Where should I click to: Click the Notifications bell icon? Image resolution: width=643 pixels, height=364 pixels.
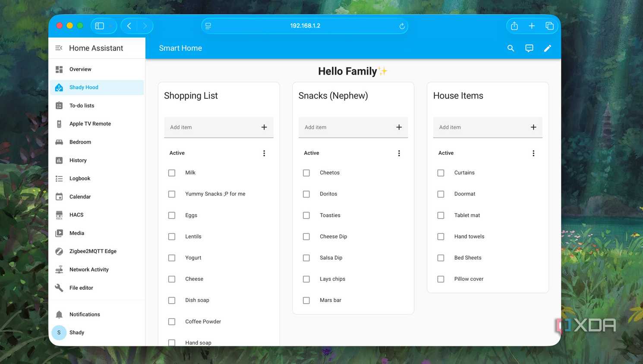coord(59,314)
